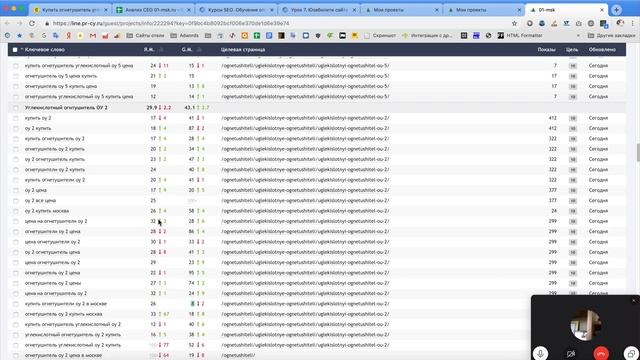Screen dimensions: 640x360
Task: Click keyword купить огнетушитель углекислотный оу 2
Action: (x=72, y=324)
